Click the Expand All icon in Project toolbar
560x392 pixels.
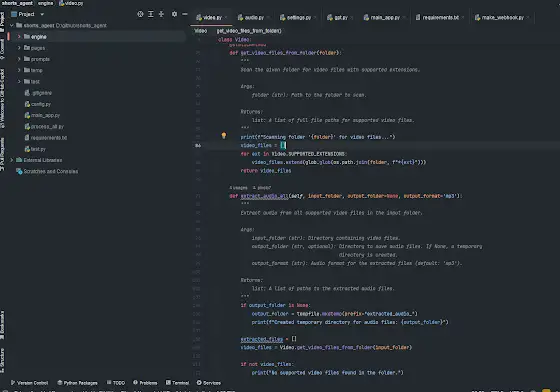(x=151, y=14)
